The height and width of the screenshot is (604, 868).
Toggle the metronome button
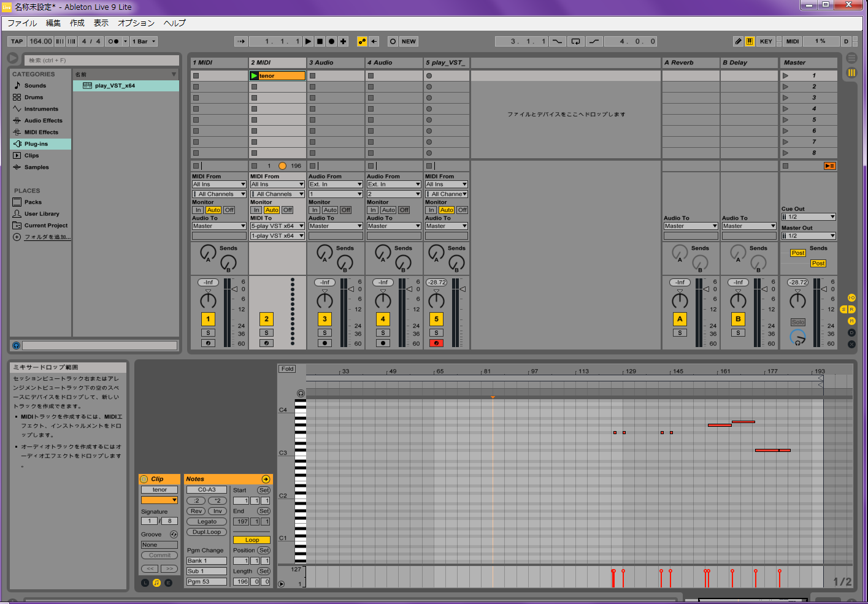(113, 42)
